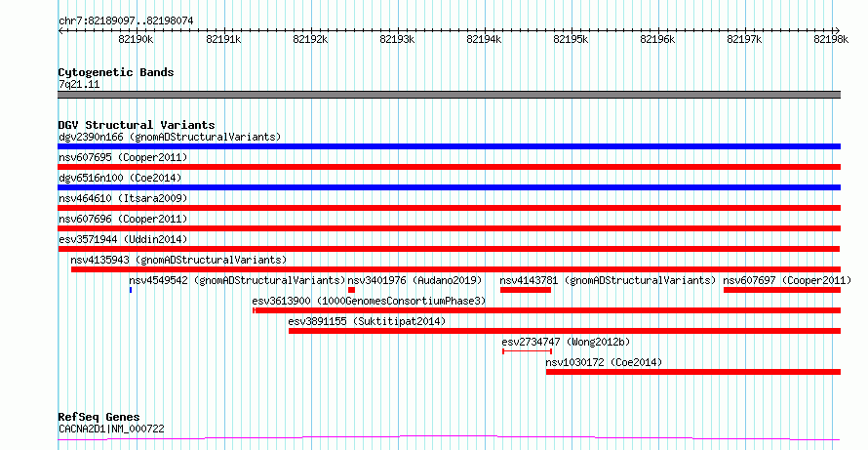Viewport: 868px width, 450px height.
Task: Open the esv3891155 (Suktitipat2014) label
Action: click(x=367, y=321)
